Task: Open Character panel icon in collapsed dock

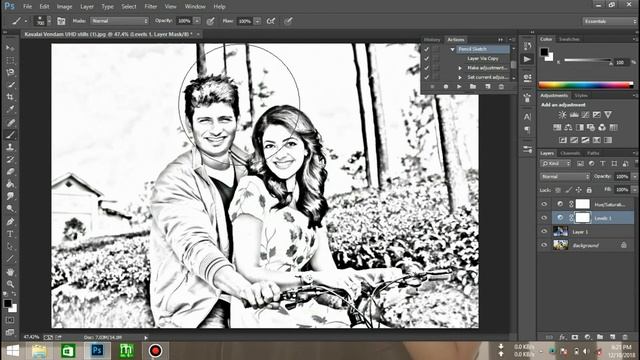Action: [527, 117]
